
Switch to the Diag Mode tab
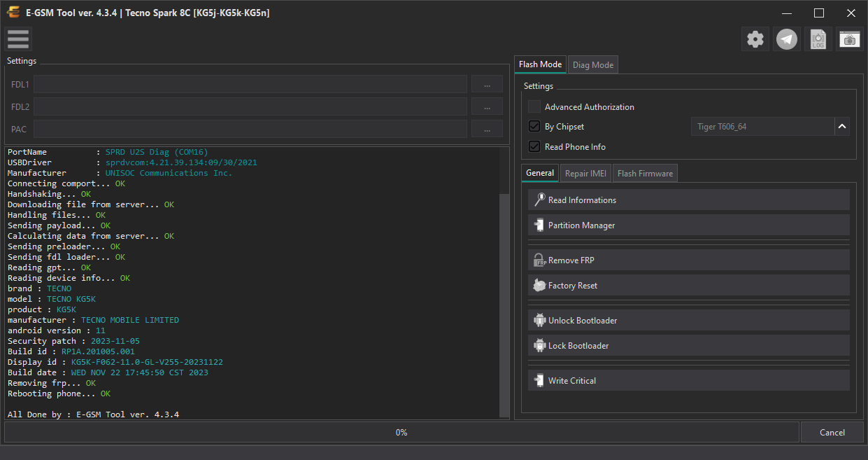coord(593,65)
